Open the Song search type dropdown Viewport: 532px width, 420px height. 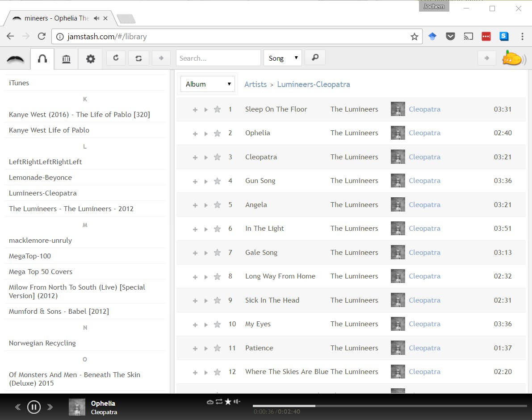pos(283,58)
